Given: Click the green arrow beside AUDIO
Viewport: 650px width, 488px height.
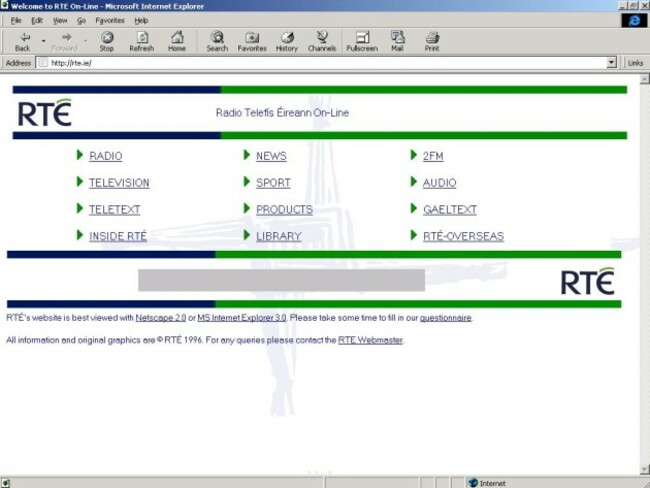Looking at the screenshot, I should [413, 182].
